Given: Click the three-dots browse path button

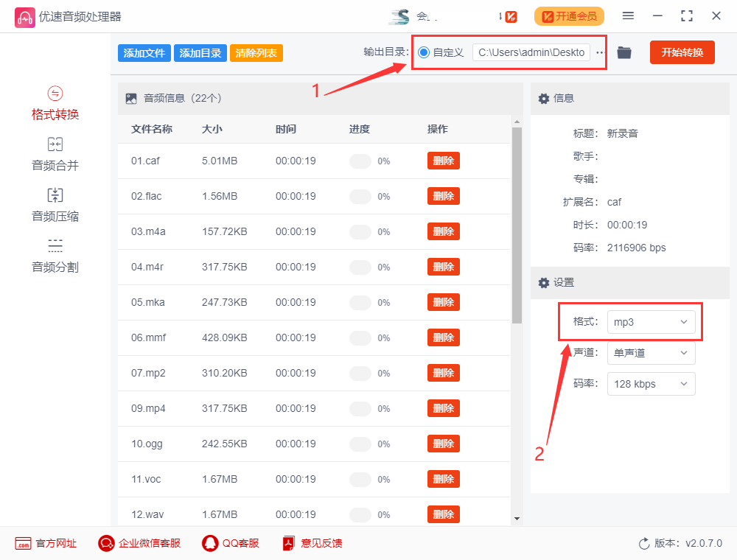Looking at the screenshot, I should click(599, 52).
